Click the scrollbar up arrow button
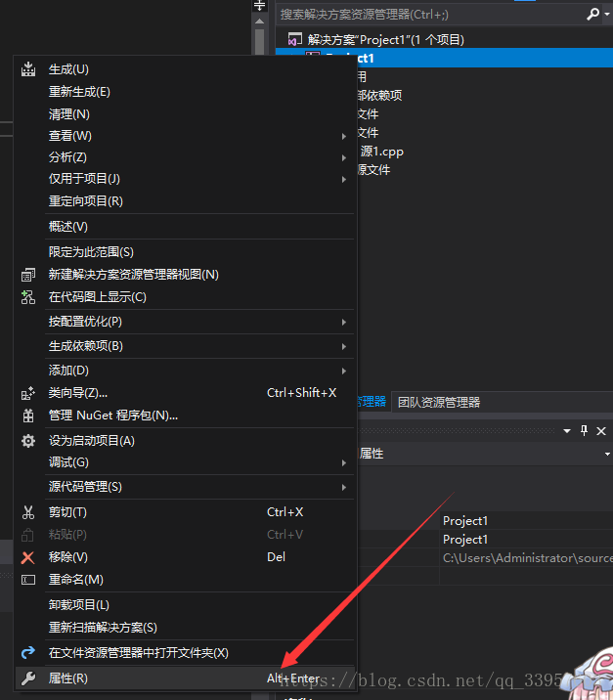This screenshot has height=700, width=613. [x=259, y=21]
